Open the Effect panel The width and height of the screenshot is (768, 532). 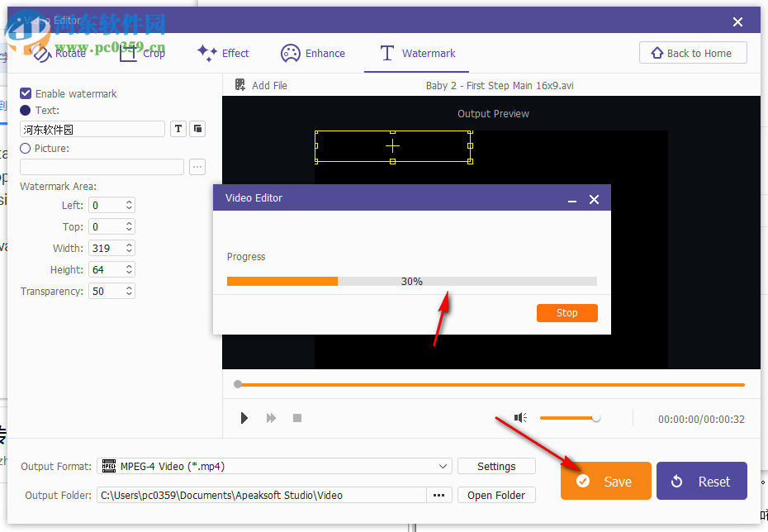pyautogui.click(x=222, y=53)
